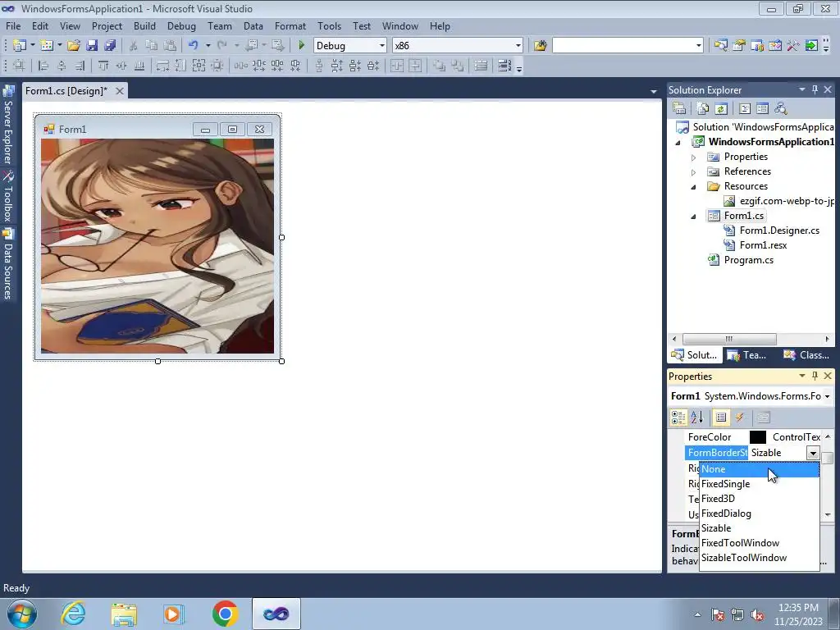Click the Save All icon
This screenshot has width=840, height=630.
point(110,46)
